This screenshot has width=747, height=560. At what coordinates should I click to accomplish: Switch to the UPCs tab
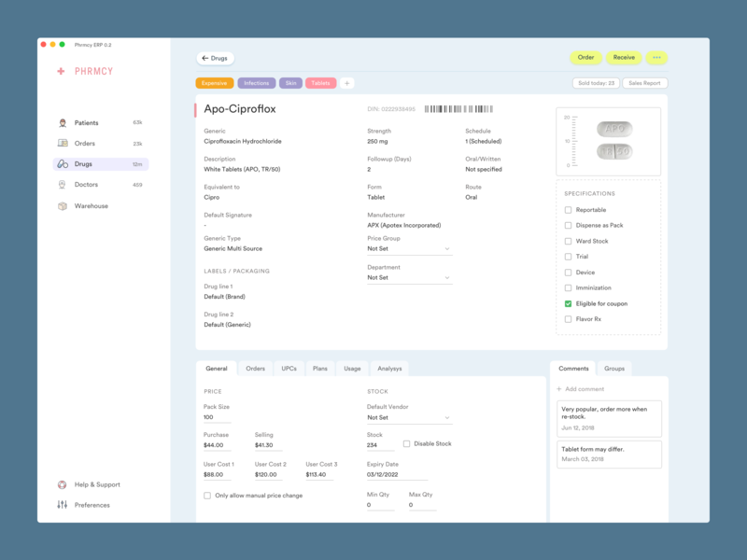[289, 368]
